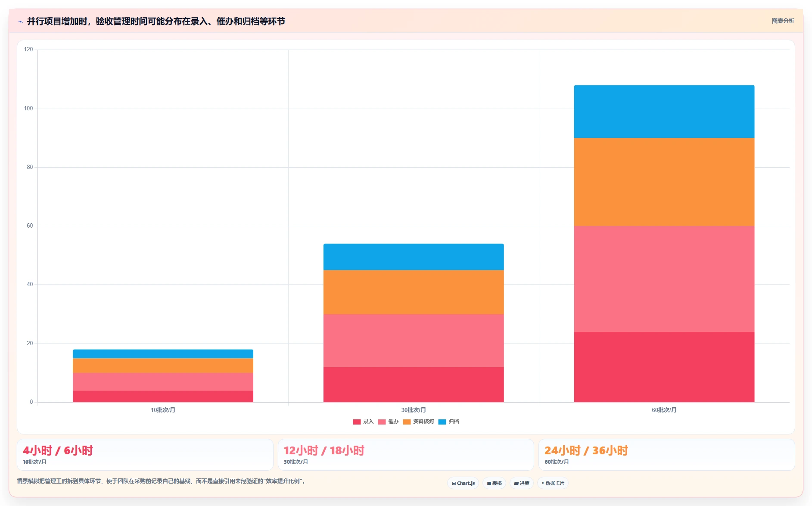This screenshot has width=812, height=506.
Task: Select the Chart.js tag chip
Action: tap(463, 483)
